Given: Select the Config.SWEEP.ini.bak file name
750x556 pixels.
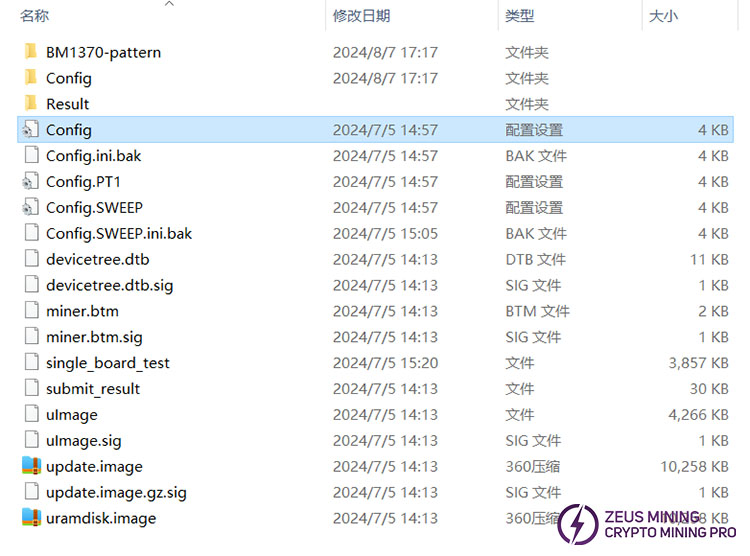Looking at the screenshot, I should click(118, 233).
